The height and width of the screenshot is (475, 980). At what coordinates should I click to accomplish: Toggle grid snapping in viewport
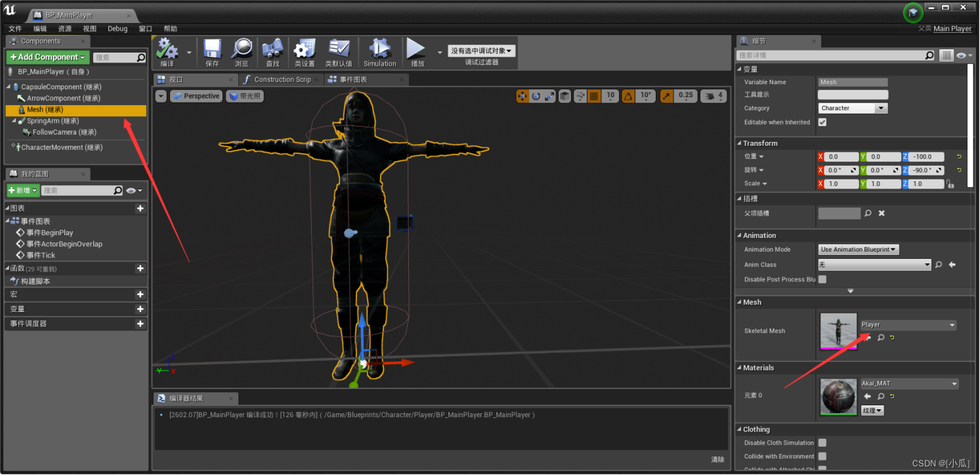[594, 96]
